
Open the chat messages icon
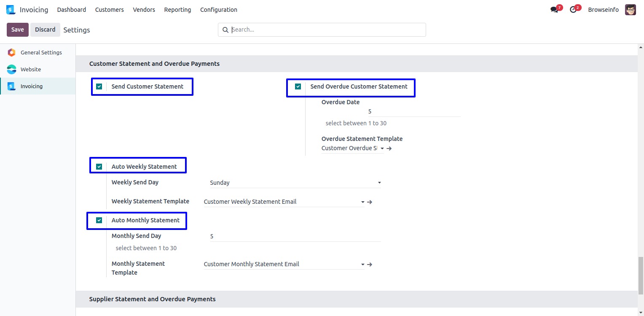coord(554,10)
